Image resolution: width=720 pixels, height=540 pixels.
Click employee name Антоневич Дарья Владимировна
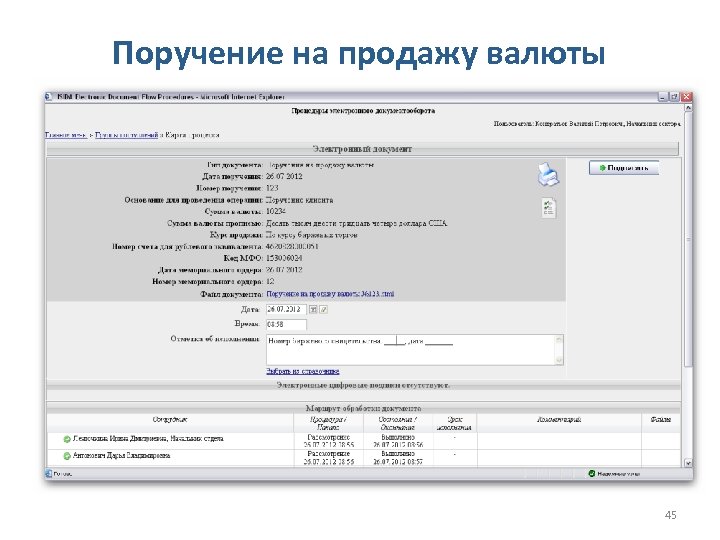click(122, 456)
